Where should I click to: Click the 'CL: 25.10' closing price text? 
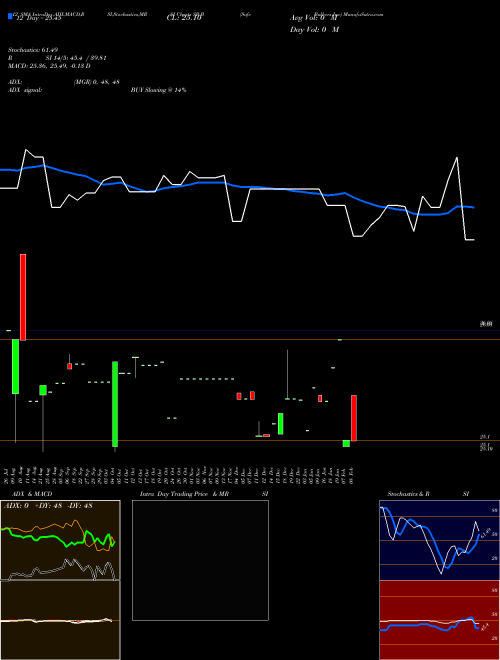pyautogui.click(x=184, y=18)
